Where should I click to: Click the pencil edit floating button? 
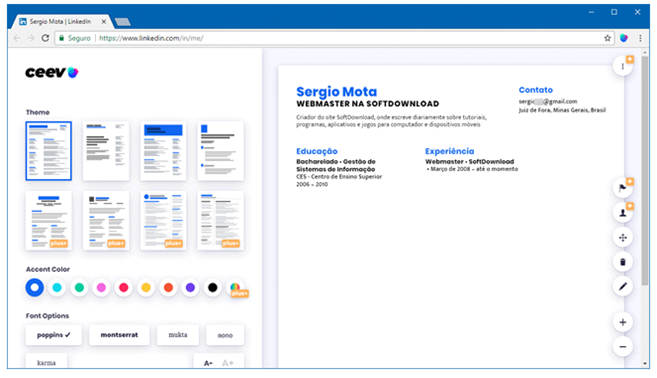(x=623, y=287)
